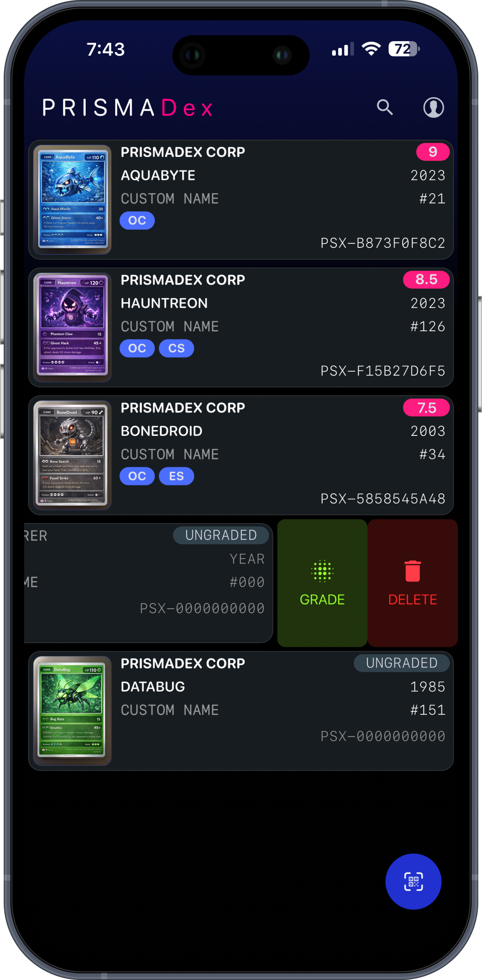
Task: Tap the 7.5 grade badge
Action: 426,407
